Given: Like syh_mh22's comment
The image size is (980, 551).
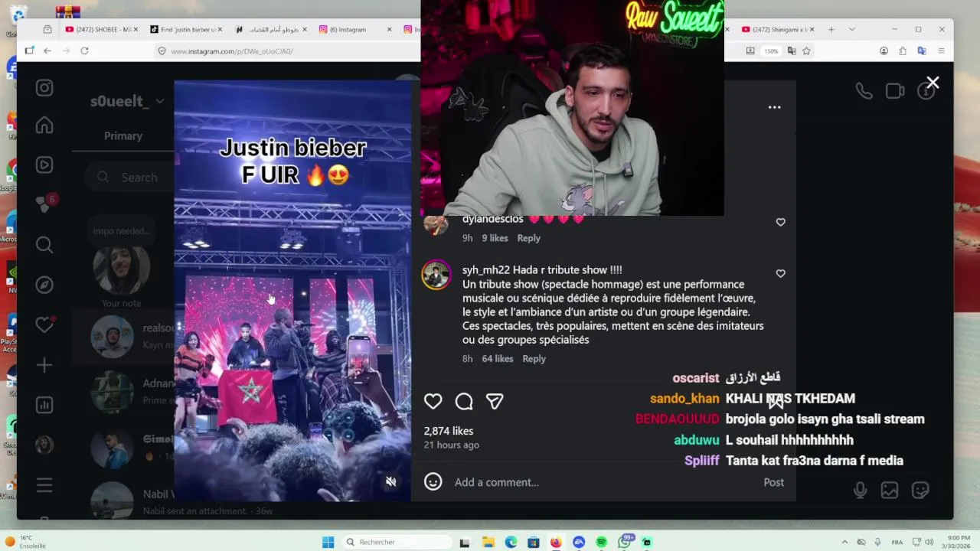Looking at the screenshot, I should pos(780,273).
